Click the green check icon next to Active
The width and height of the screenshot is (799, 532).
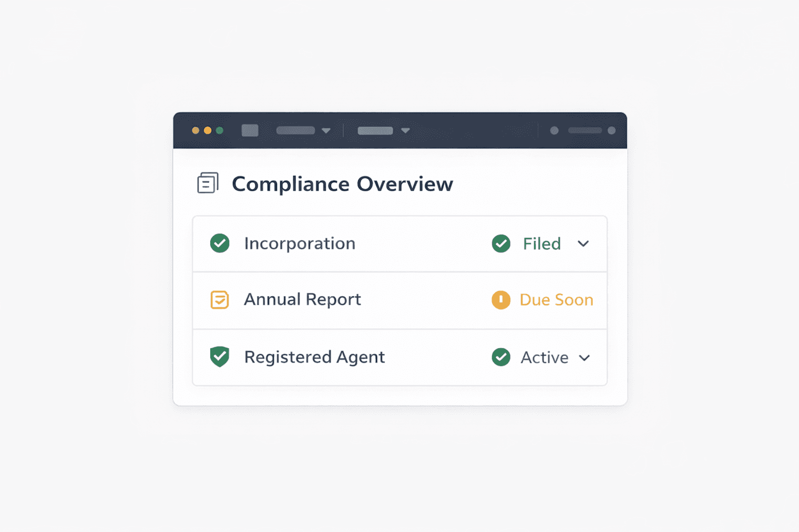pyautogui.click(x=501, y=357)
